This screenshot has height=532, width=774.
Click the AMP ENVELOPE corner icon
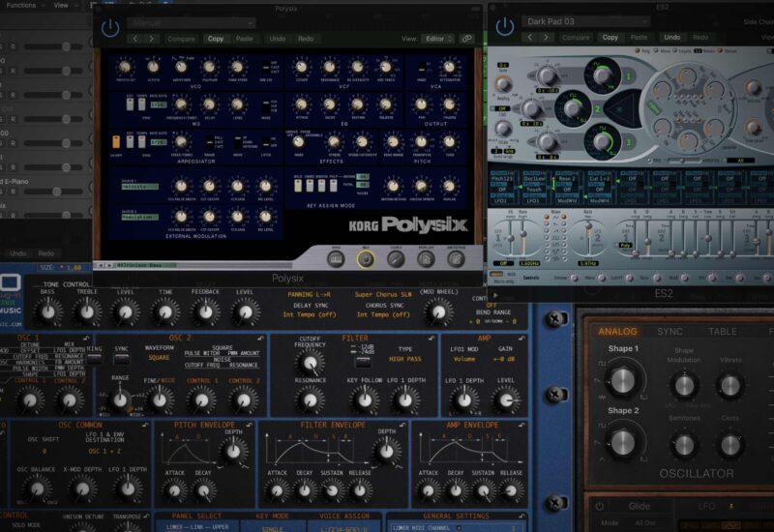[x=521, y=425]
